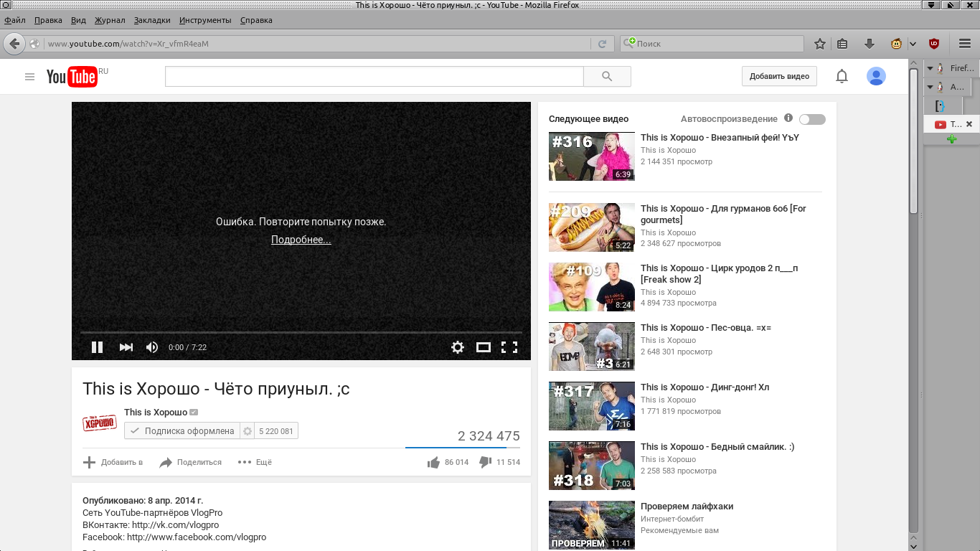Open the Закладки menu

pyautogui.click(x=152, y=20)
